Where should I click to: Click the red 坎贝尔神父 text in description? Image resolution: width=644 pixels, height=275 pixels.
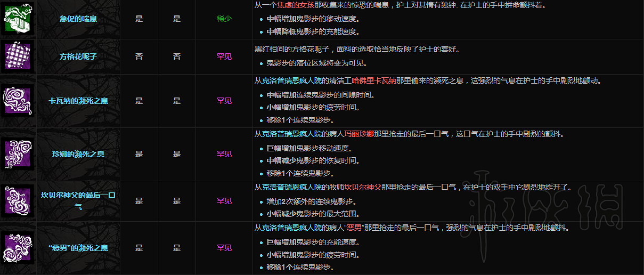363,188
